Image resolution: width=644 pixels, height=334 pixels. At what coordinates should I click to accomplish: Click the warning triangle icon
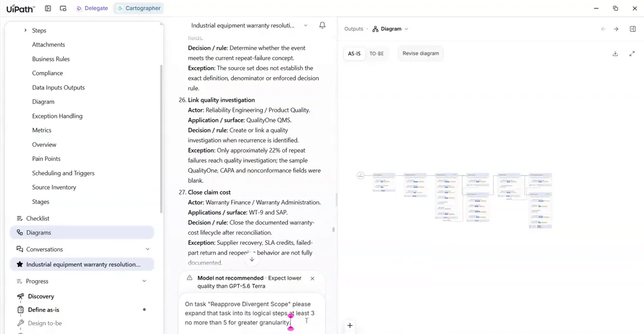(x=190, y=278)
